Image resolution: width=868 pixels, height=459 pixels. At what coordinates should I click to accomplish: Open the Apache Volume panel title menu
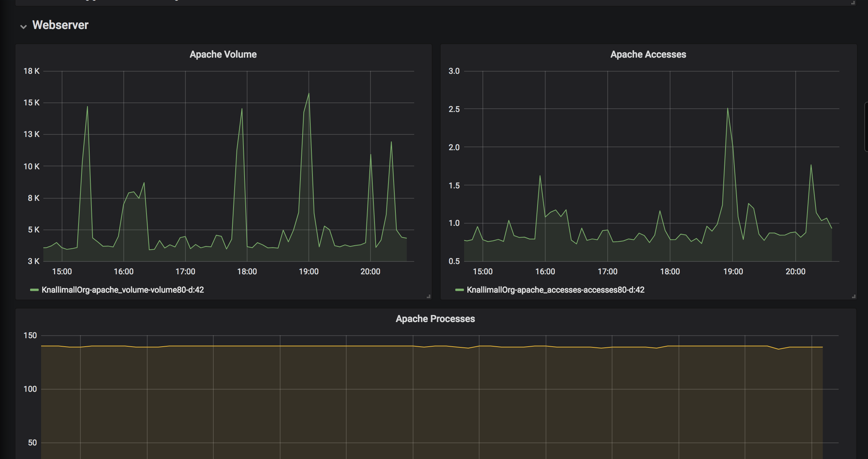click(x=223, y=54)
